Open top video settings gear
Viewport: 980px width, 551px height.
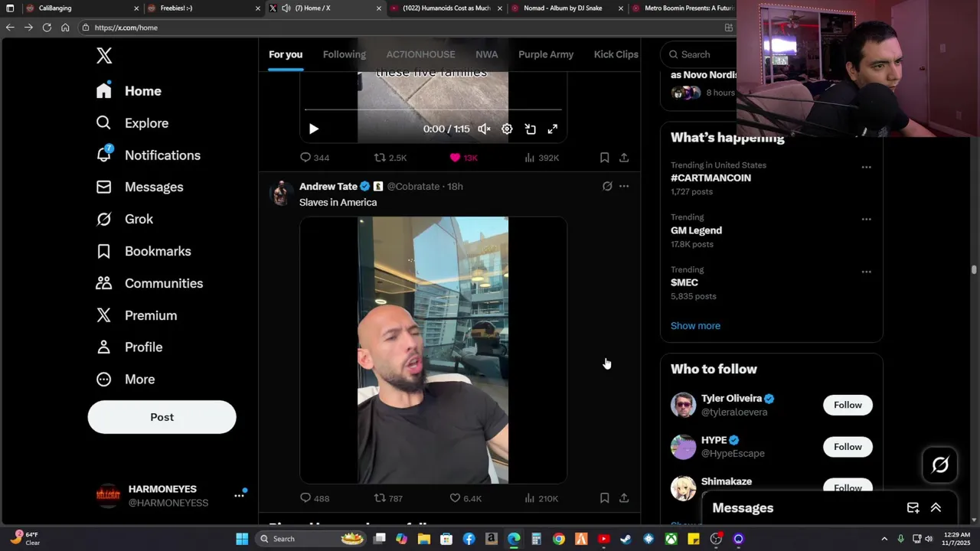(507, 129)
